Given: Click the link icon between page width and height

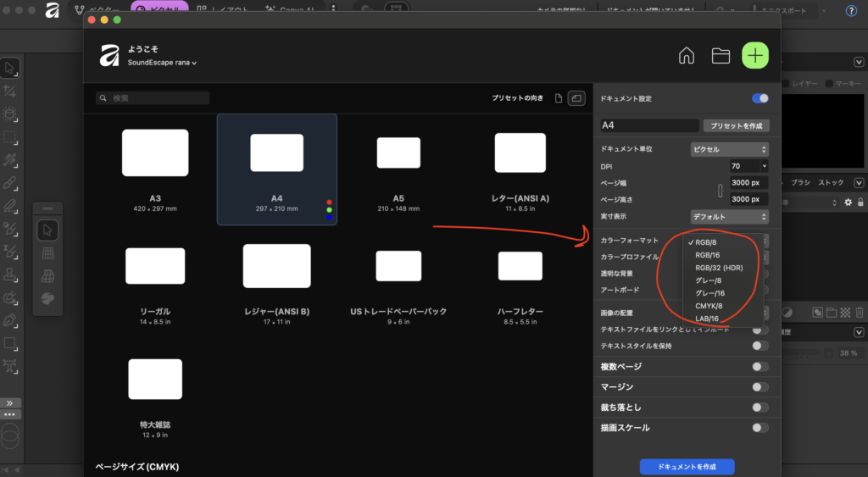Looking at the screenshot, I should coord(719,191).
